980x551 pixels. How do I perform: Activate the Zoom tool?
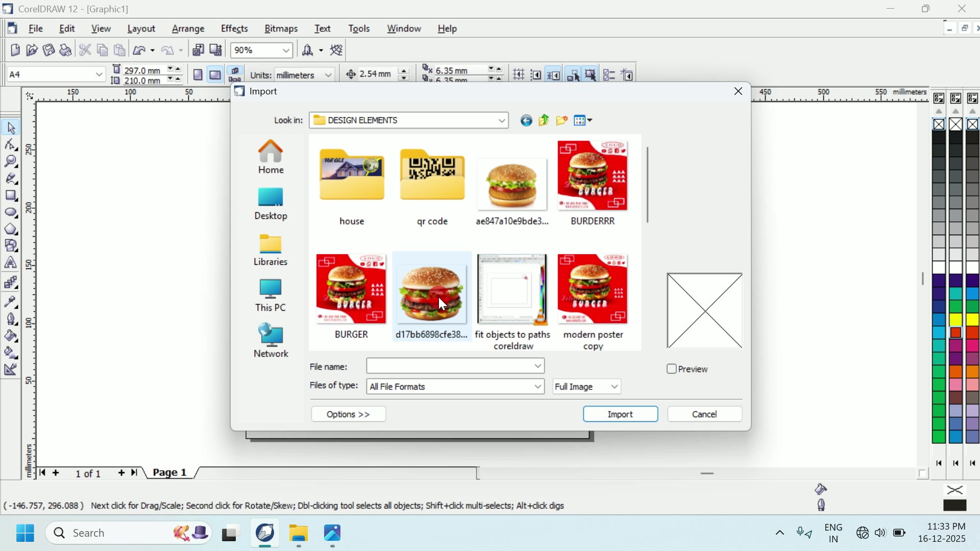pyautogui.click(x=11, y=162)
